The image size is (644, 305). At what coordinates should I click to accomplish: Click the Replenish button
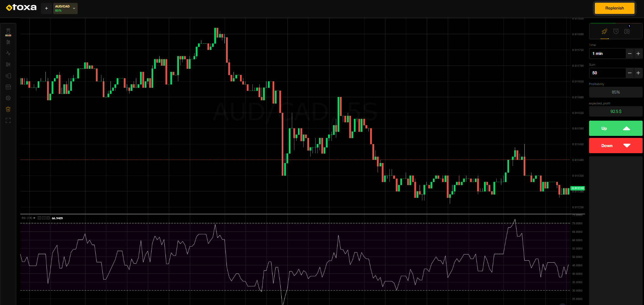point(615,8)
